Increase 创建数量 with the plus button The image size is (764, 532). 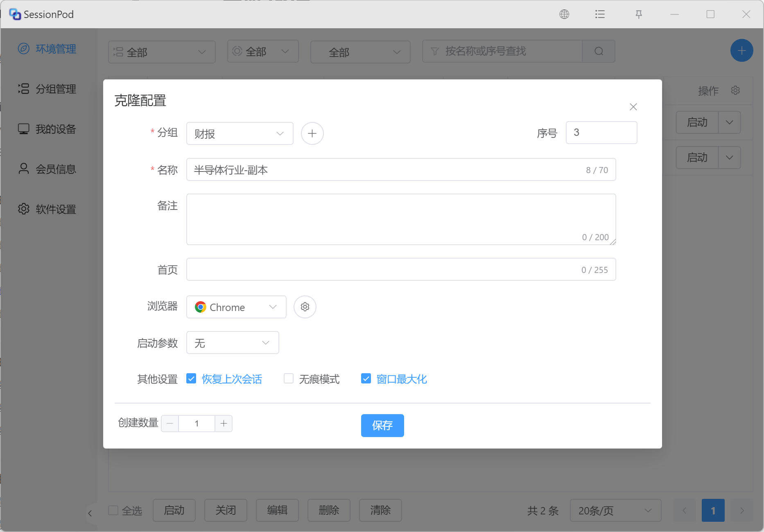[224, 424]
